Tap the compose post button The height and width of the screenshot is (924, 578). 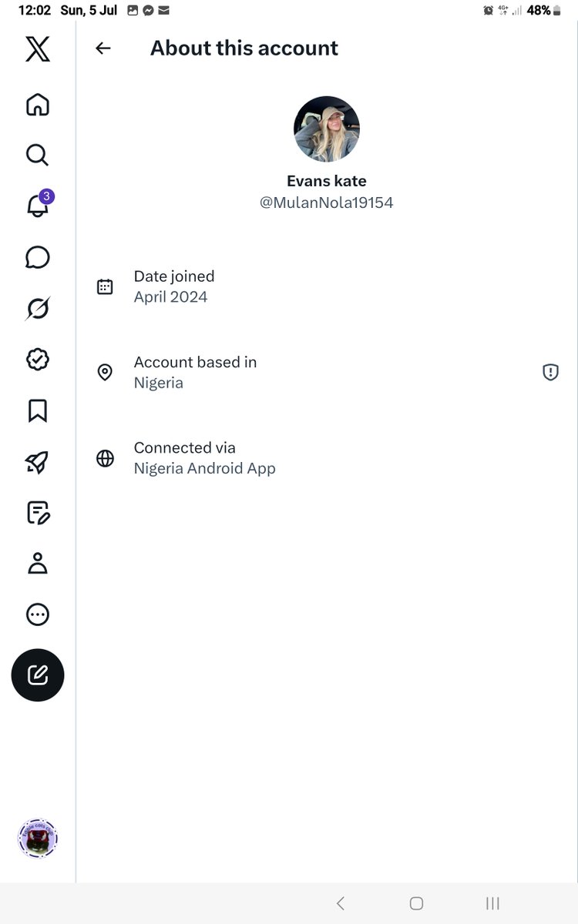click(x=38, y=675)
